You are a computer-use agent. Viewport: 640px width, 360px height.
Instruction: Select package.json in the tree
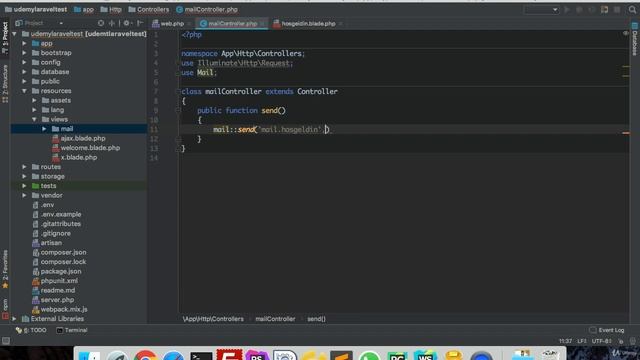(57, 271)
